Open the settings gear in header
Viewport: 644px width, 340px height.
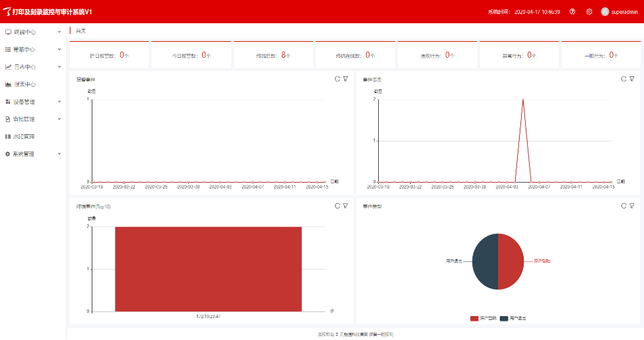tap(589, 11)
